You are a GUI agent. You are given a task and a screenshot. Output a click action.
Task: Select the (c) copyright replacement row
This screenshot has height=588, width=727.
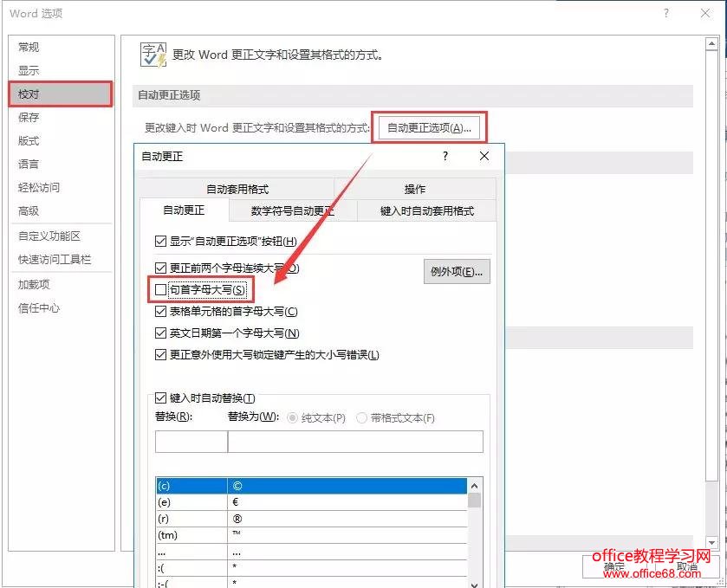coord(312,486)
